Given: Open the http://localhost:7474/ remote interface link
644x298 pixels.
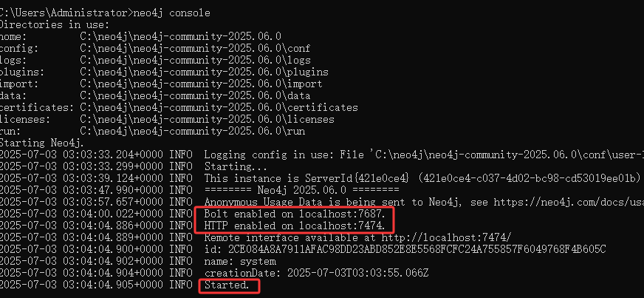Looking at the screenshot, I should [x=447, y=238].
